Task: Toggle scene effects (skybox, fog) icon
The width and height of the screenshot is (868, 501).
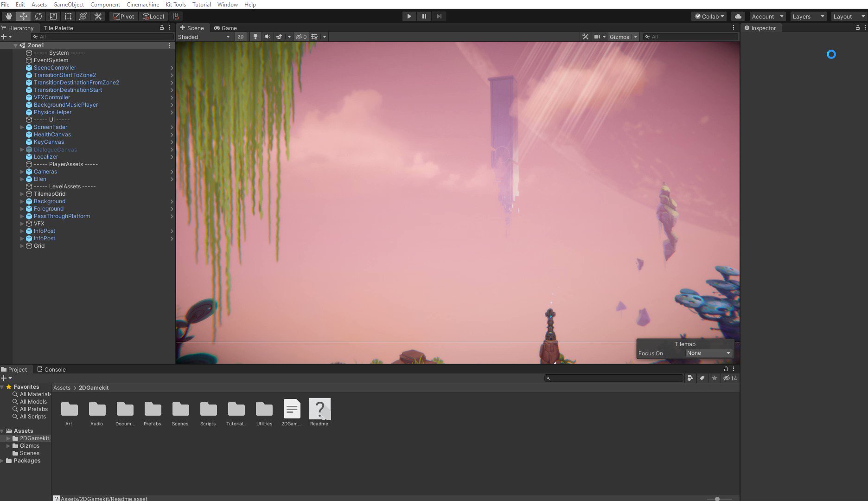Action: (279, 37)
